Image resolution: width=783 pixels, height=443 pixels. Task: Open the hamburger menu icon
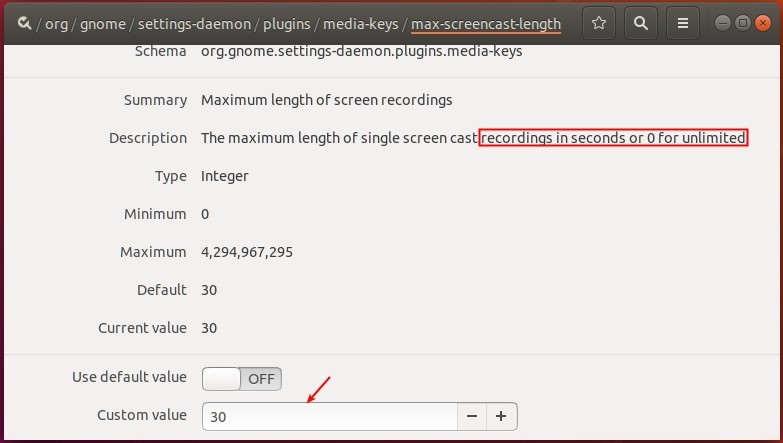click(683, 23)
